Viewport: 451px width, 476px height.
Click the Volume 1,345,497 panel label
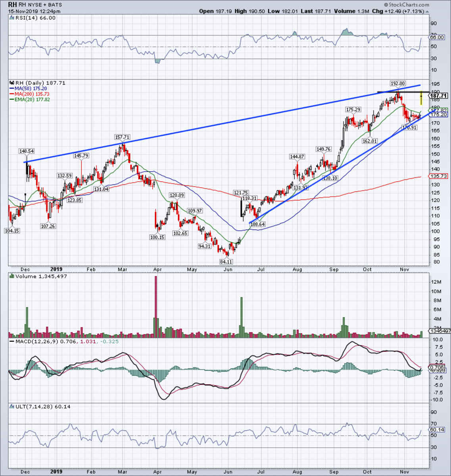pos(40,276)
